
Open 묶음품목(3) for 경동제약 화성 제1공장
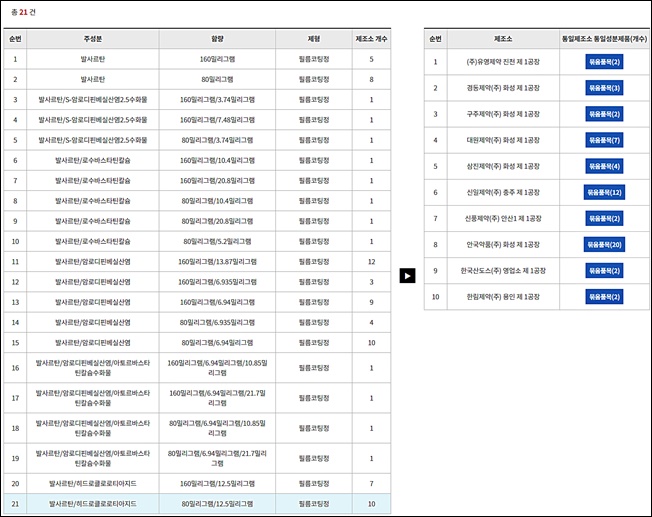[604, 88]
